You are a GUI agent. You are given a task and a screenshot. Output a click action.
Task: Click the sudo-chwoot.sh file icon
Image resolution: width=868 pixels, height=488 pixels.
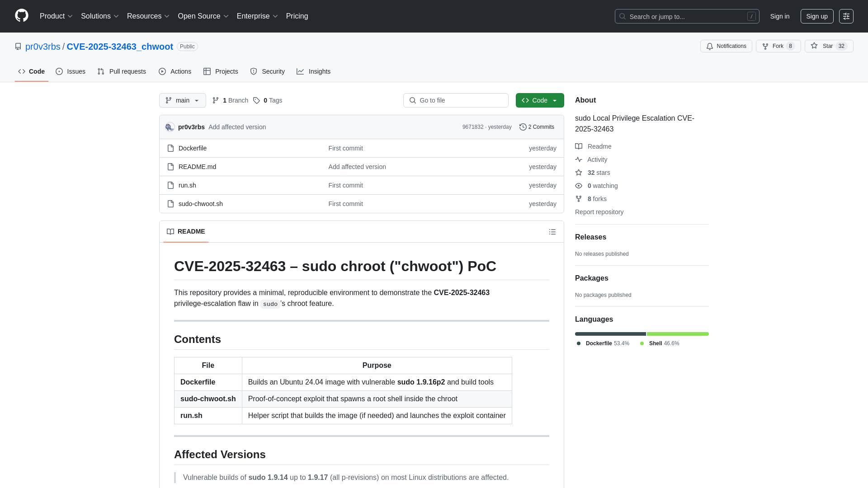click(x=170, y=204)
